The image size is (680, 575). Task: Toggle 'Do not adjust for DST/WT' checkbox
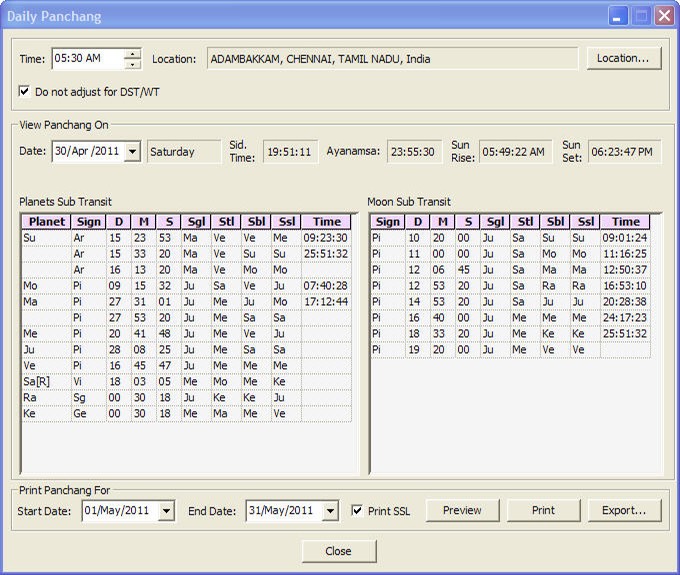click(x=25, y=91)
